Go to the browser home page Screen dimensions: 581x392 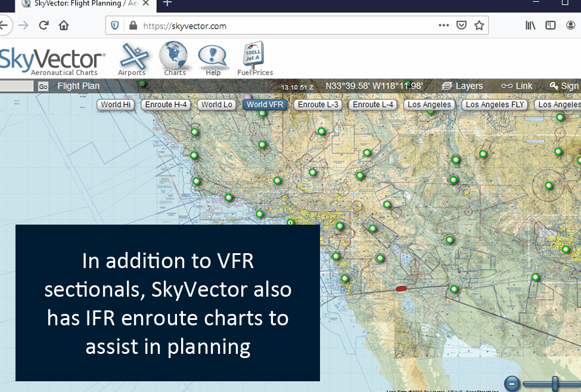pos(64,25)
